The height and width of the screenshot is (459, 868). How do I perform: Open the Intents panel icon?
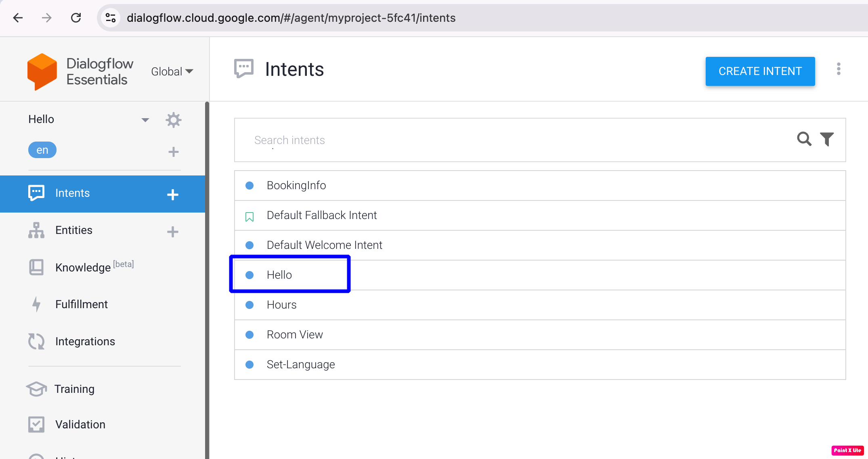point(36,193)
